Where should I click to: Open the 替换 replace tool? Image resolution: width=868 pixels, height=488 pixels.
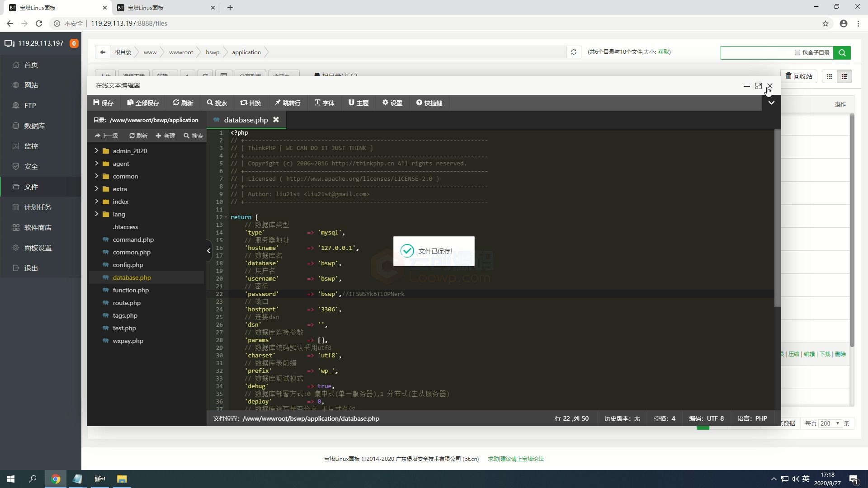click(x=250, y=103)
